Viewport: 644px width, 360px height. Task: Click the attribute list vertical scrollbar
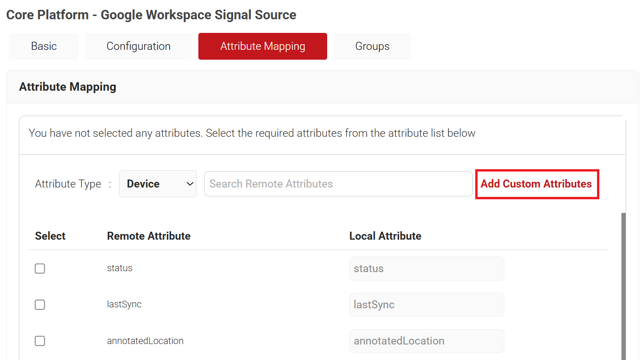pos(623,282)
